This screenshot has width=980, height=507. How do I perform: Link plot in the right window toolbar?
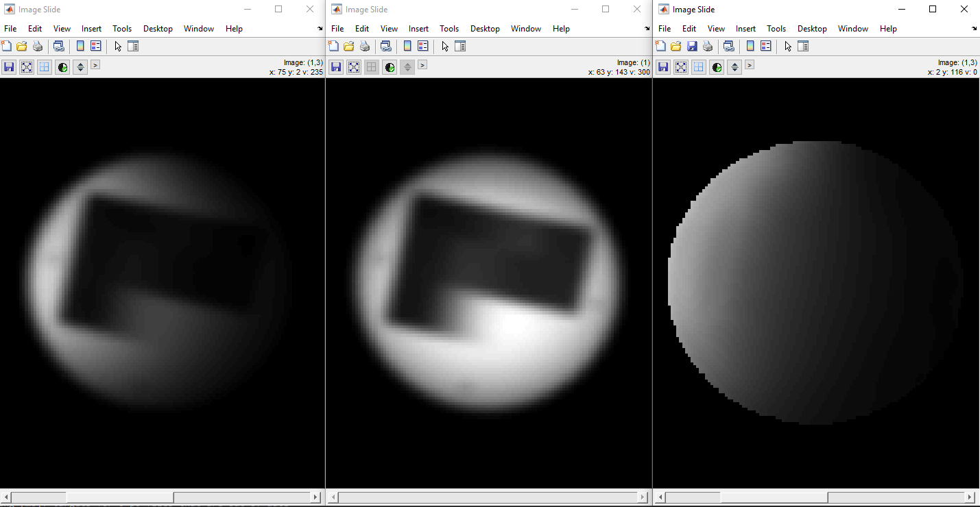pyautogui.click(x=729, y=46)
